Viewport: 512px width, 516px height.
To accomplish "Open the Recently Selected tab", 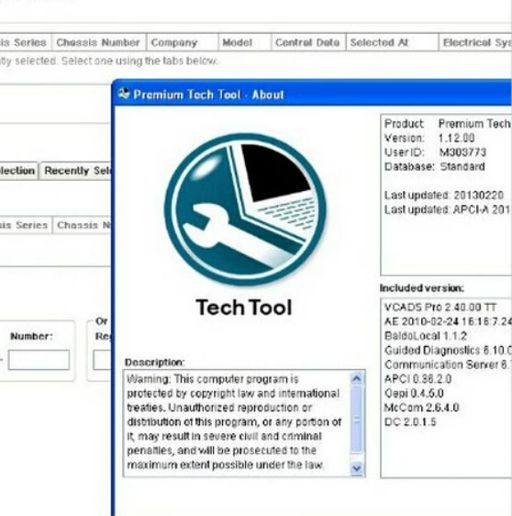I will (76, 171).
